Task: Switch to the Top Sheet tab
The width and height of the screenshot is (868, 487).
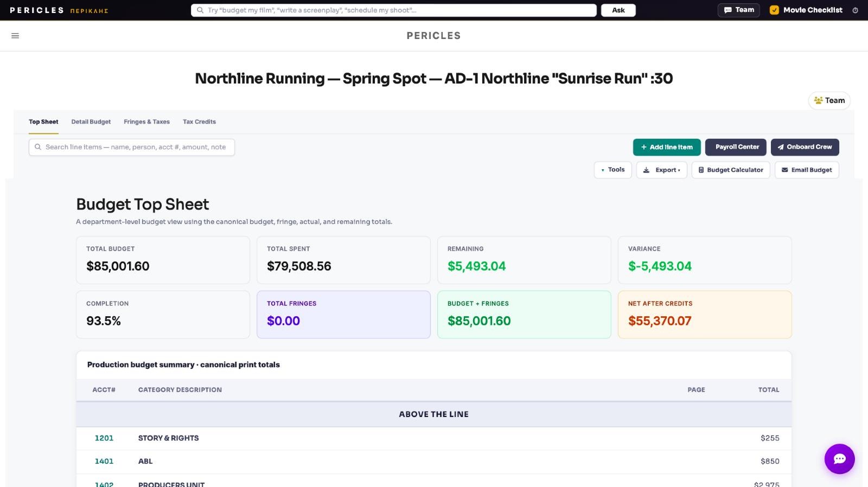Action: pyautogui.click(x=43, y=122)
